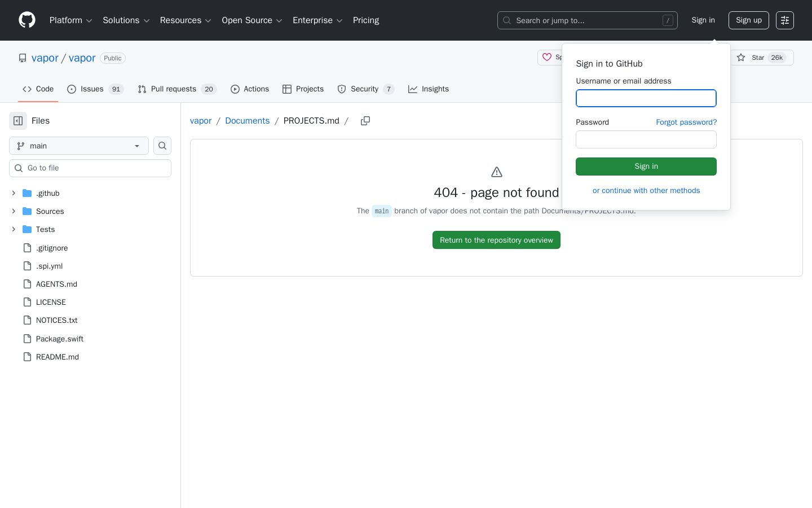Focus the Username or email address field
This screenshot has height=508, width=812.
coord(646,98)
